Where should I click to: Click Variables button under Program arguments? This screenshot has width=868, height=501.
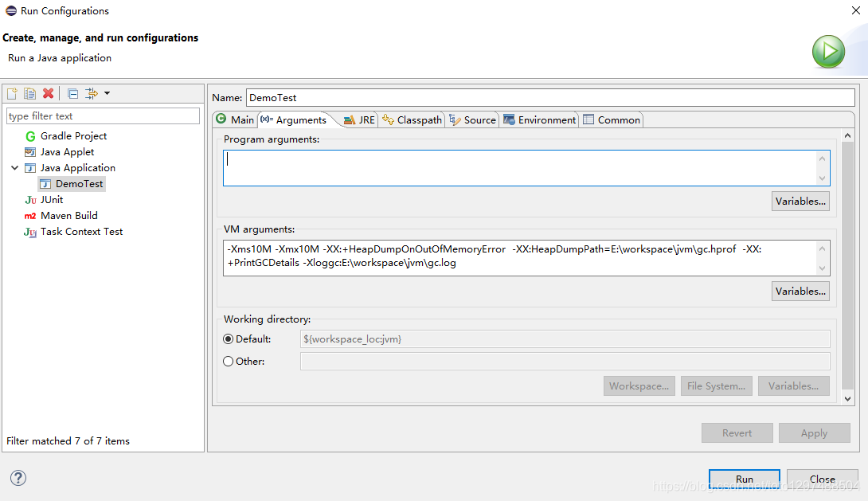(800, 202)
